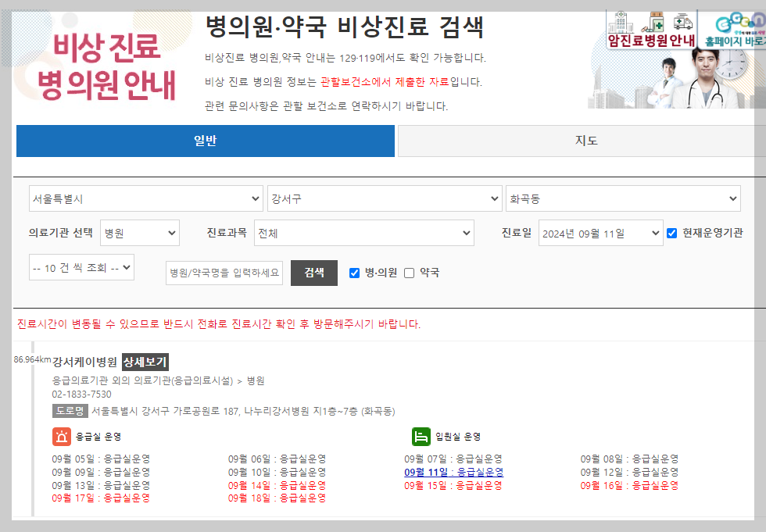The height and width of the screenshot is (532, 766).
Task: Click the ambulance icon in top-right banner
Action: 682,21
